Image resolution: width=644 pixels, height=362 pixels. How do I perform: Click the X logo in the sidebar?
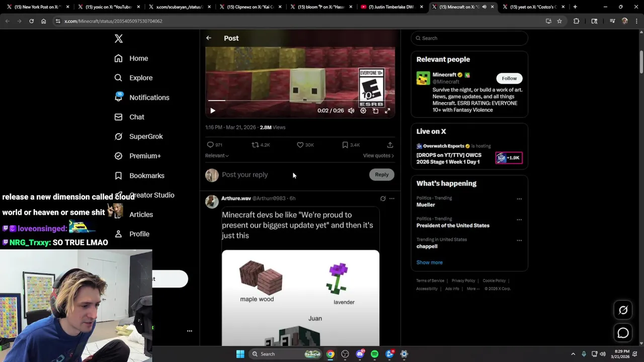[119, 39]
